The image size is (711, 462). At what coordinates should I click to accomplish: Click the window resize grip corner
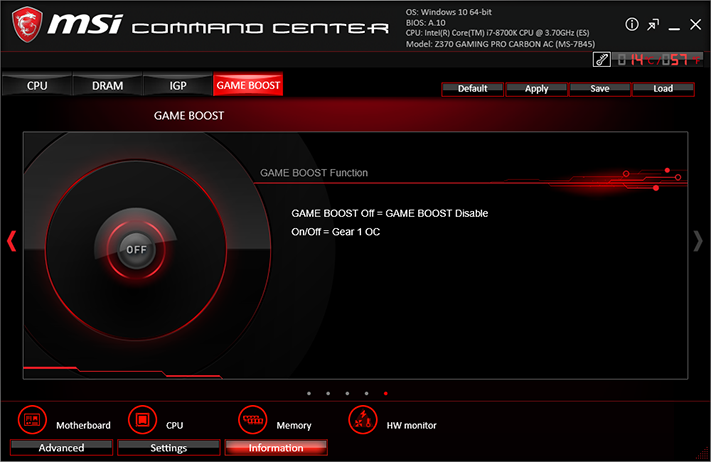(703, 454)
